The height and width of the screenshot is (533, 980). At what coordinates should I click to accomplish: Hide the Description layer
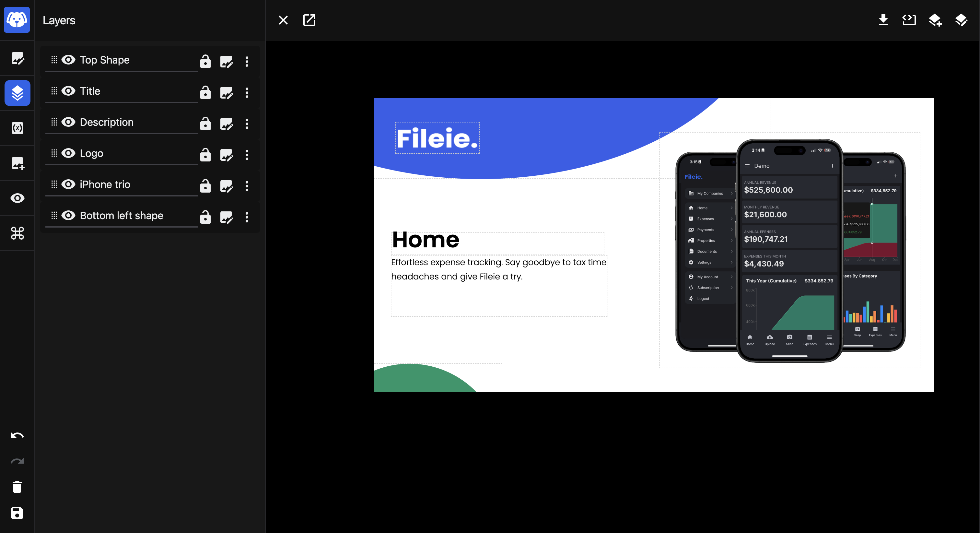[68, 122]
